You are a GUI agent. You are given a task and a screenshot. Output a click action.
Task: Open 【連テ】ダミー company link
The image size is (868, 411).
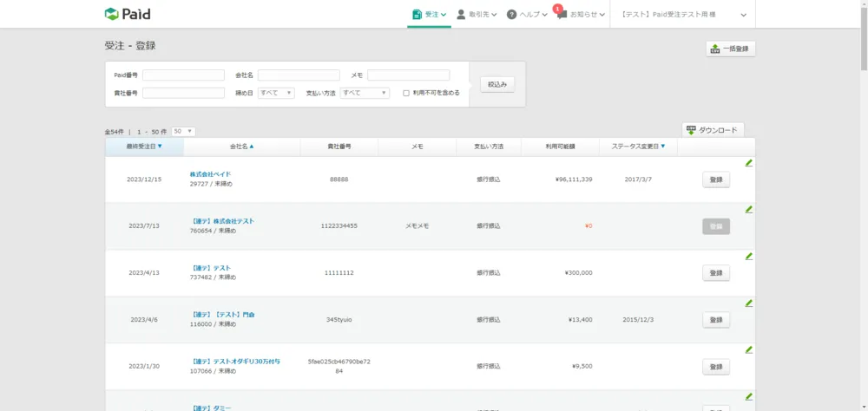pyautogui.click(x=210, y=408)
